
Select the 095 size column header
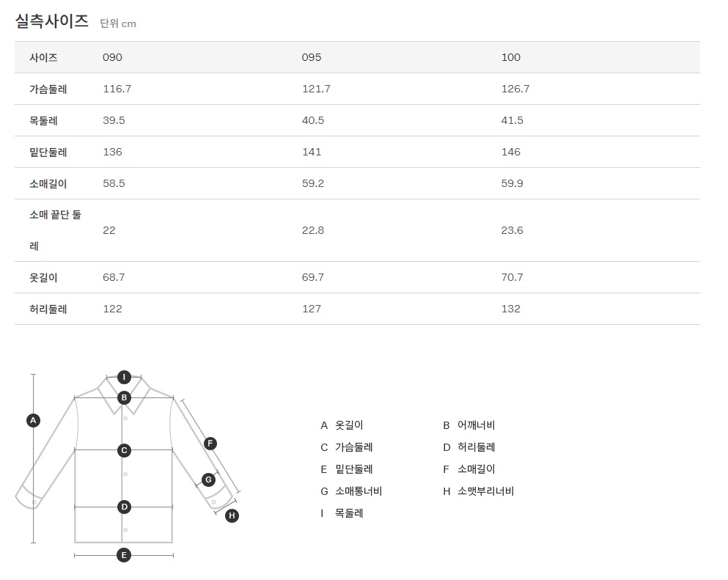312,57
